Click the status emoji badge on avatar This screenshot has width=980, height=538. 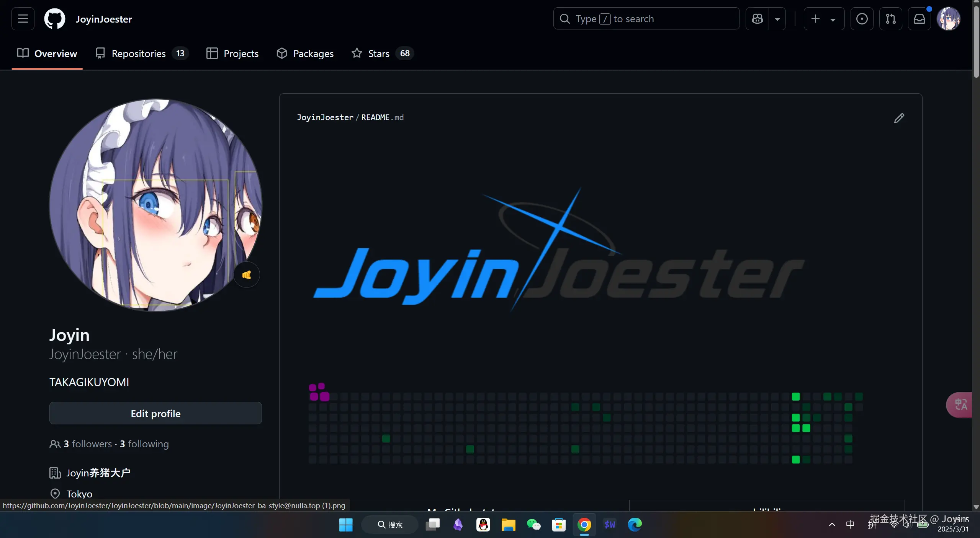[247, 275]
